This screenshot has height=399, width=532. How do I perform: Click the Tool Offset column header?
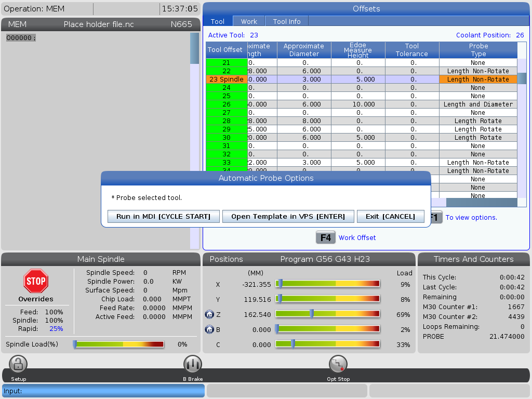[x=227, y=50]
